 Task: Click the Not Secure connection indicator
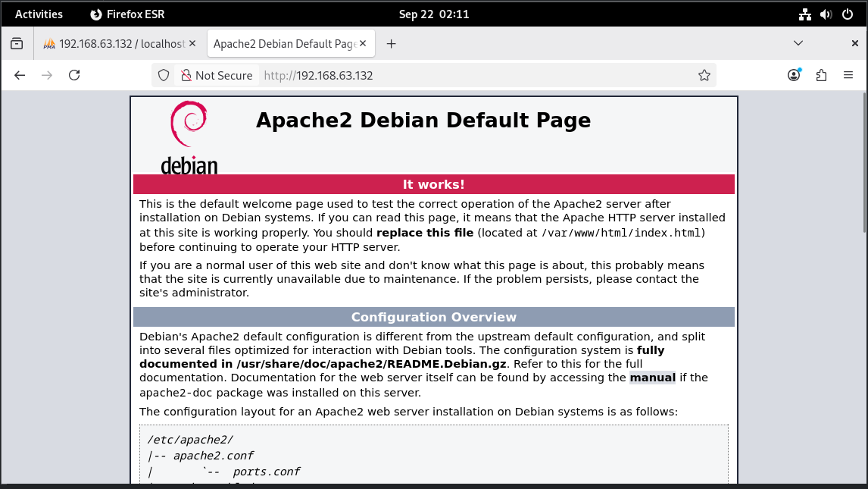point(216,75)
